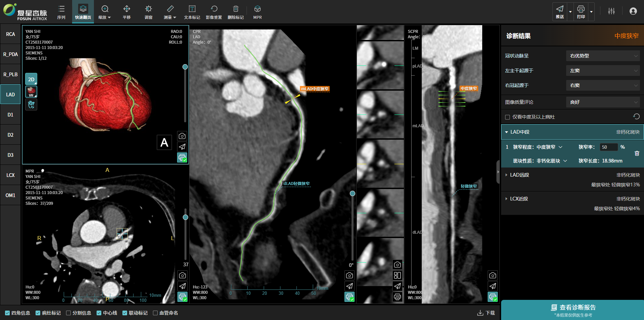Collapse the LAD中段 lesion section

506,132
